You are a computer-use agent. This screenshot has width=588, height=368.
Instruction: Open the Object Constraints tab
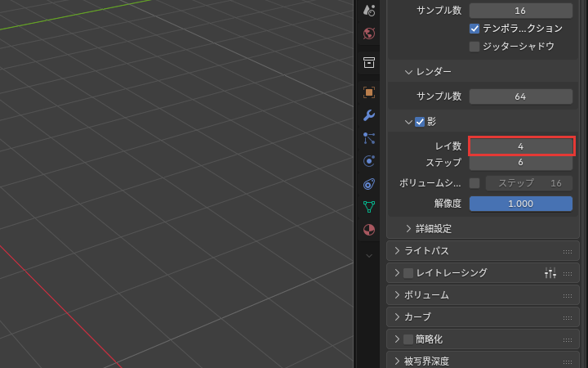tap(369, 184)
